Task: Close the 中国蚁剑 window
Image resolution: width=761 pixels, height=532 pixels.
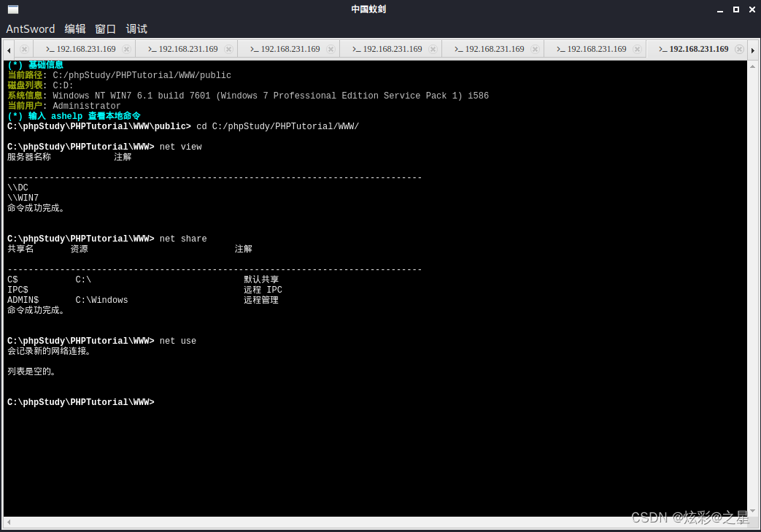Action: [x=752, y=9]
